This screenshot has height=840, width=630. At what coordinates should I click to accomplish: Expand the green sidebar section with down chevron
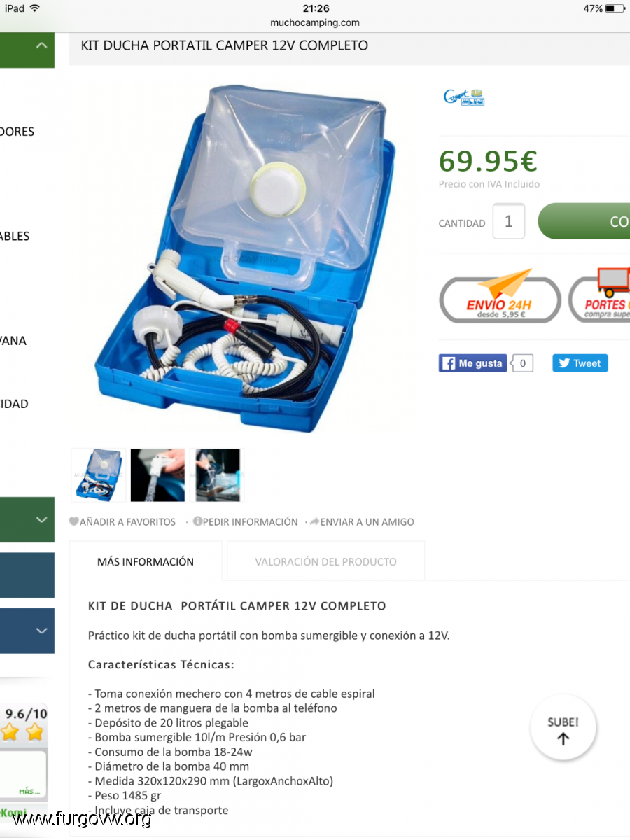pyautogui.click(x=41, y=519)
